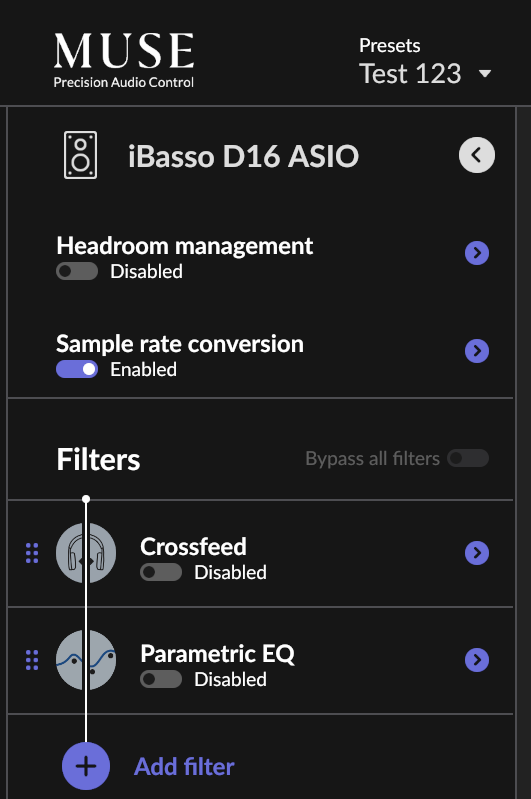The image size is (531, 799).
Task: Expand Headroom management settings chevron
Action: 477,253
